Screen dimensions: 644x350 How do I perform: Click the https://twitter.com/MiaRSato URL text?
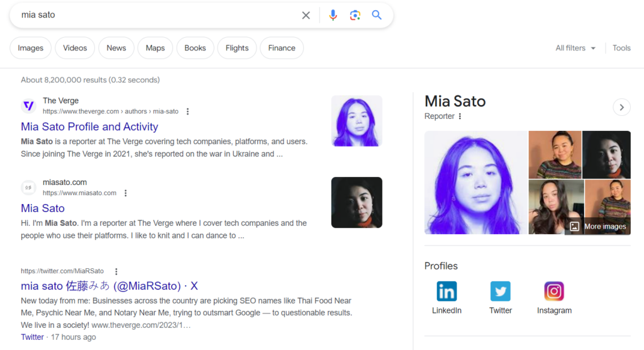point(62,271)
